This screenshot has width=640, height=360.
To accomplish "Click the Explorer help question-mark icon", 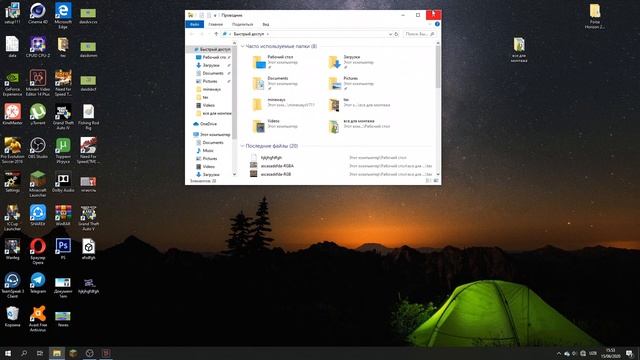I will click(x=437, y=24).
